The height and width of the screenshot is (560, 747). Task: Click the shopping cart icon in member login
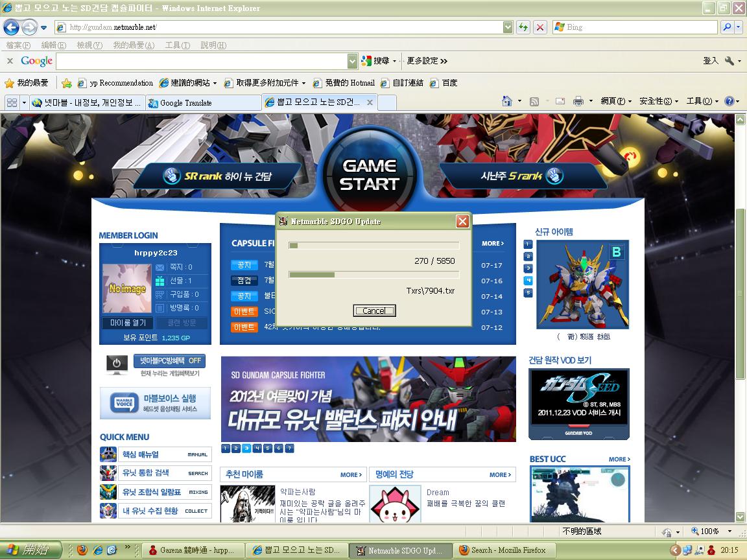160,294
